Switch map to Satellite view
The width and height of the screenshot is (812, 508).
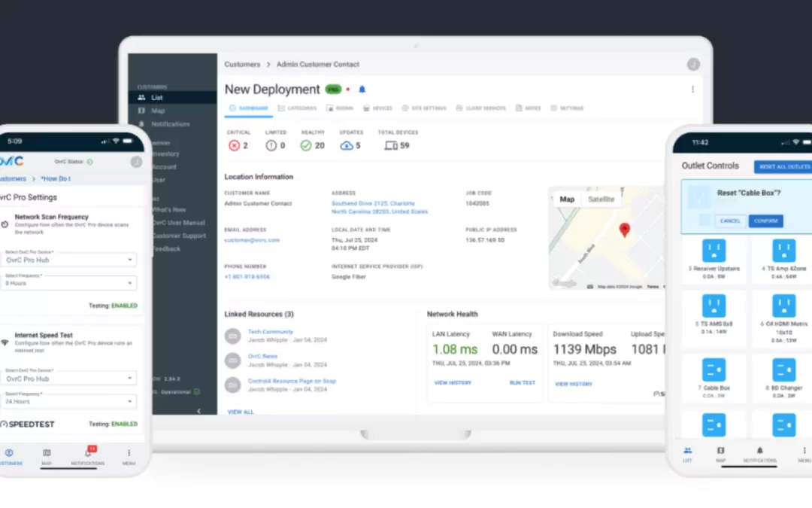point(601,199)
